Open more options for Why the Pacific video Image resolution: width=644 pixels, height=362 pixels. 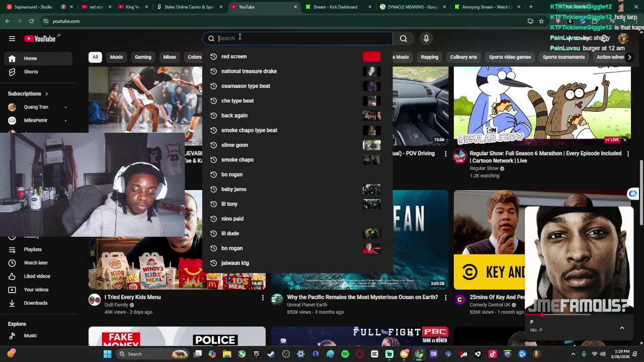click(x=445, y=298)
